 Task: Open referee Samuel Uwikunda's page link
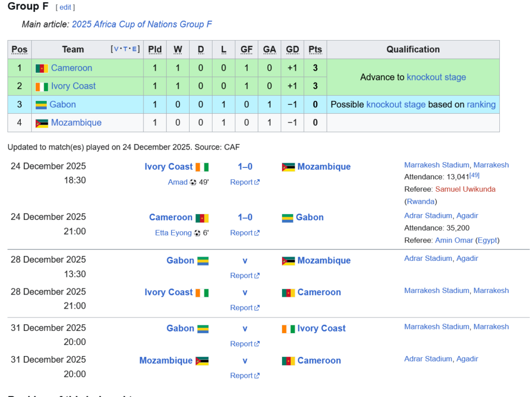point(465,189)
